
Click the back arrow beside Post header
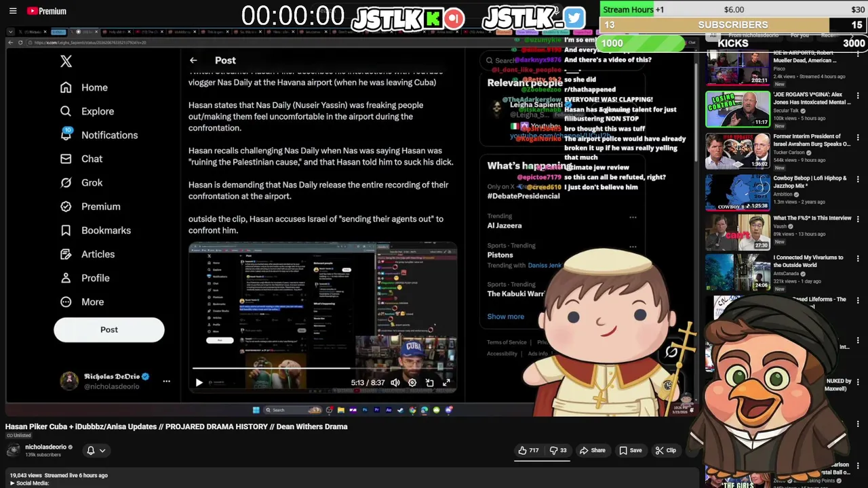[193, 60]
